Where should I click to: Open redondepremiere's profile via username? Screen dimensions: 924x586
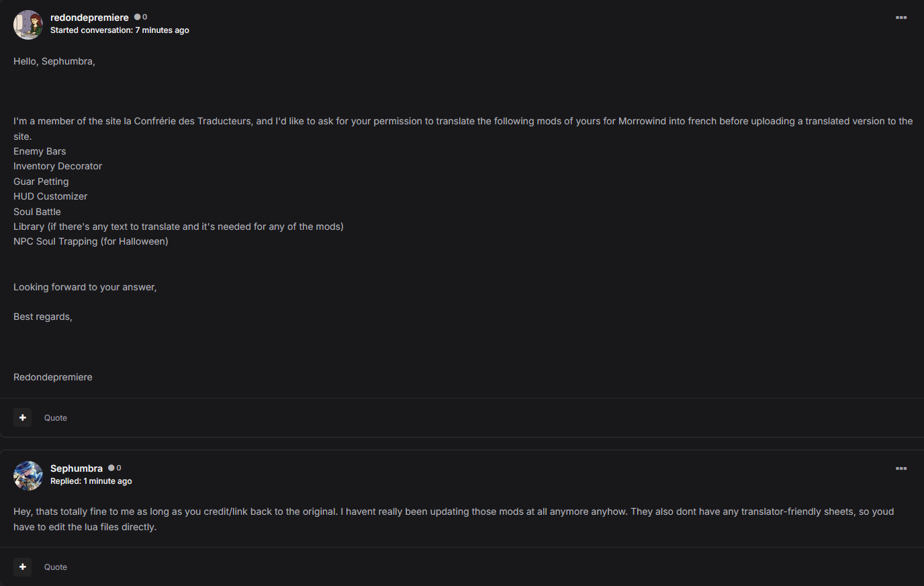click(89, 17)
